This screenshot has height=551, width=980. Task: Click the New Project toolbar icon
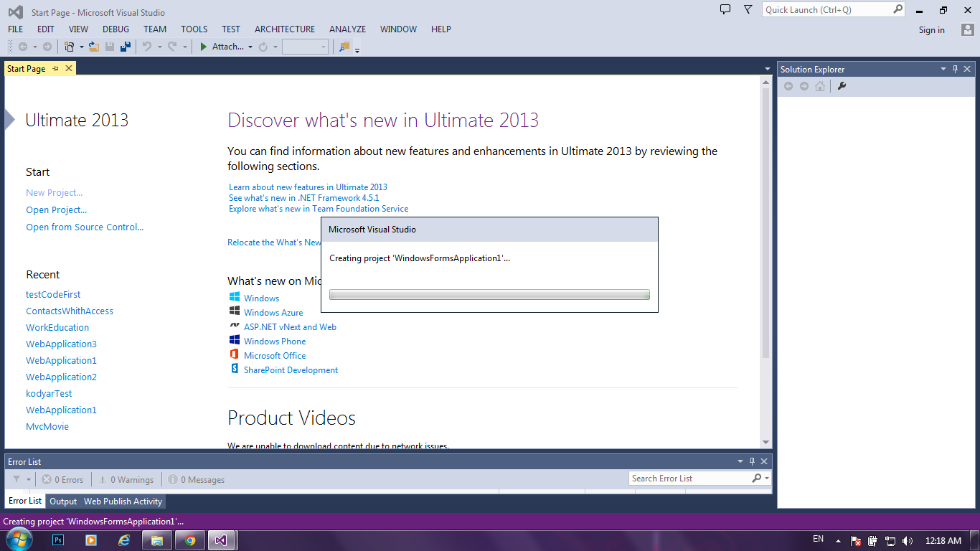pos(70,47)
